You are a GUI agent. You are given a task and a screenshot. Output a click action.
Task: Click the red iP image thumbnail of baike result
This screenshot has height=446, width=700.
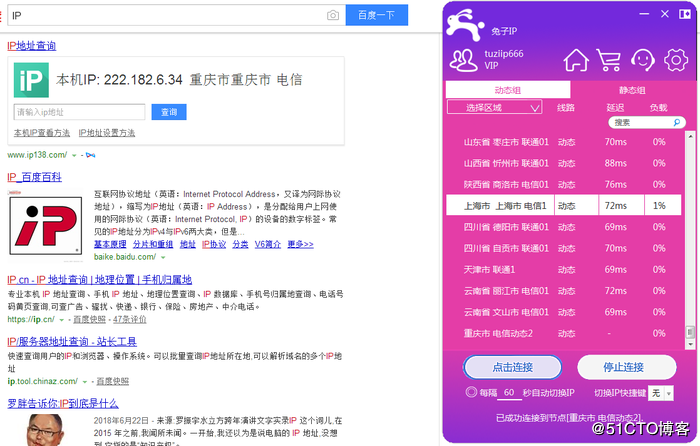point(46,225)
